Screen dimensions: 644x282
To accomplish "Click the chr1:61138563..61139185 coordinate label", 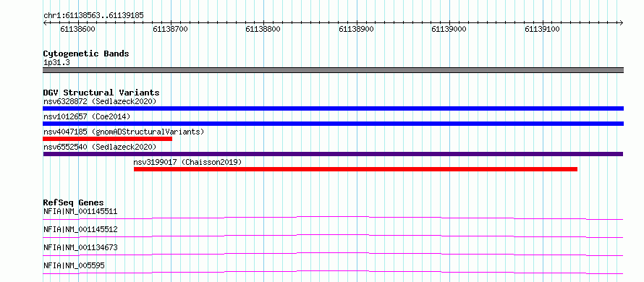I will 93,16.
